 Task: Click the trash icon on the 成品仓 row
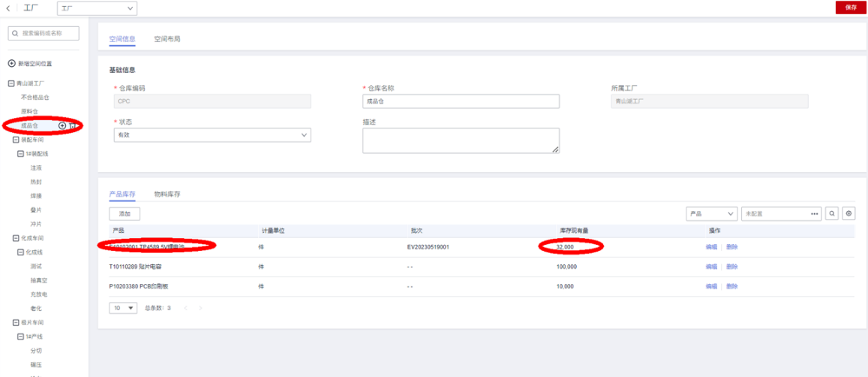72,126
